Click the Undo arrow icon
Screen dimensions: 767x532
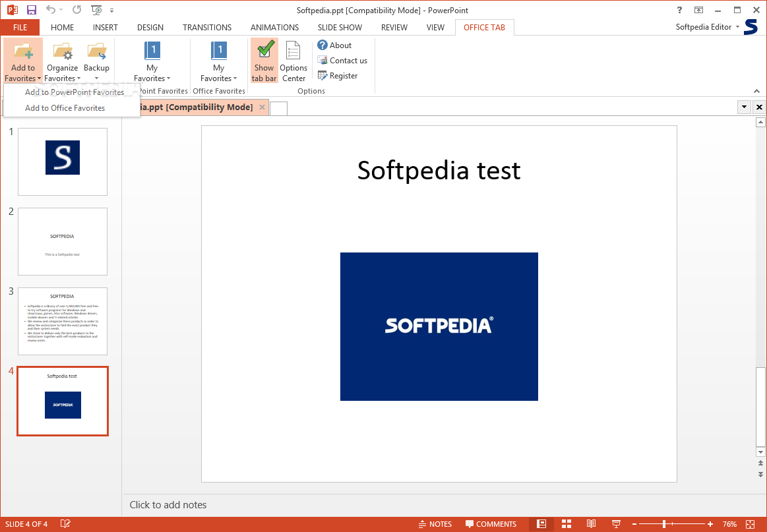(x=51, y=9)
